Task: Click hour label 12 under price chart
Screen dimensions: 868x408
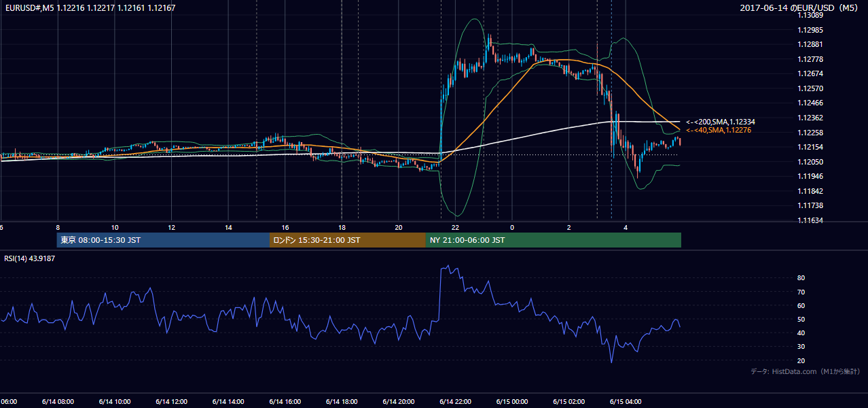Action: point(171,227)
